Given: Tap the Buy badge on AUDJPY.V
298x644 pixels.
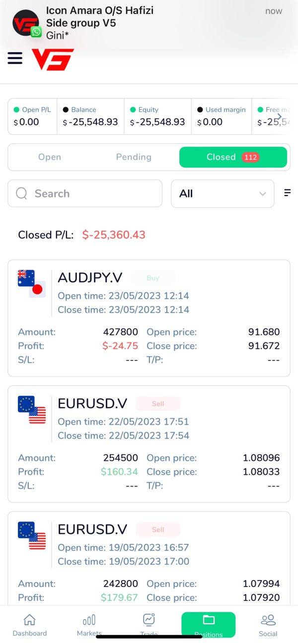Looking at the screenshot, I should tap(153, 278).
